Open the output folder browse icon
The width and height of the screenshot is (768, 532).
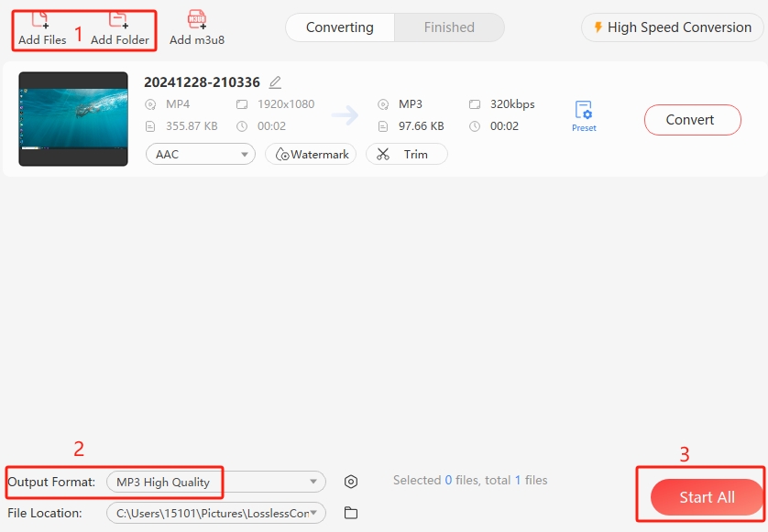point(350,513)
